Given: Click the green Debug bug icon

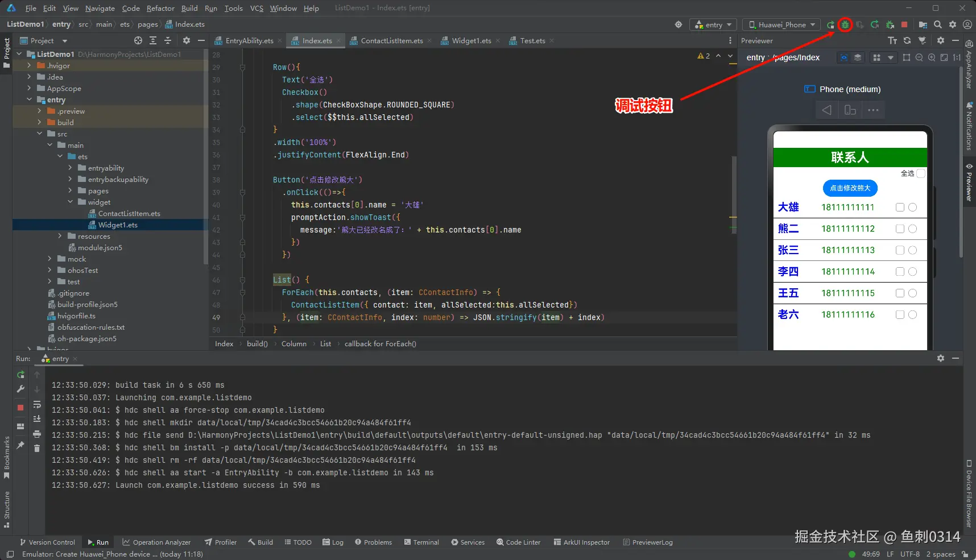Looking at the screenshot, I should 845,24.
